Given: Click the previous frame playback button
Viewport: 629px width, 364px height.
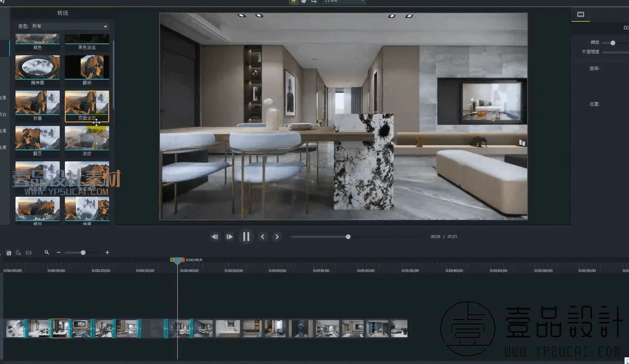Looking at the screenshot, I should 214,237.
